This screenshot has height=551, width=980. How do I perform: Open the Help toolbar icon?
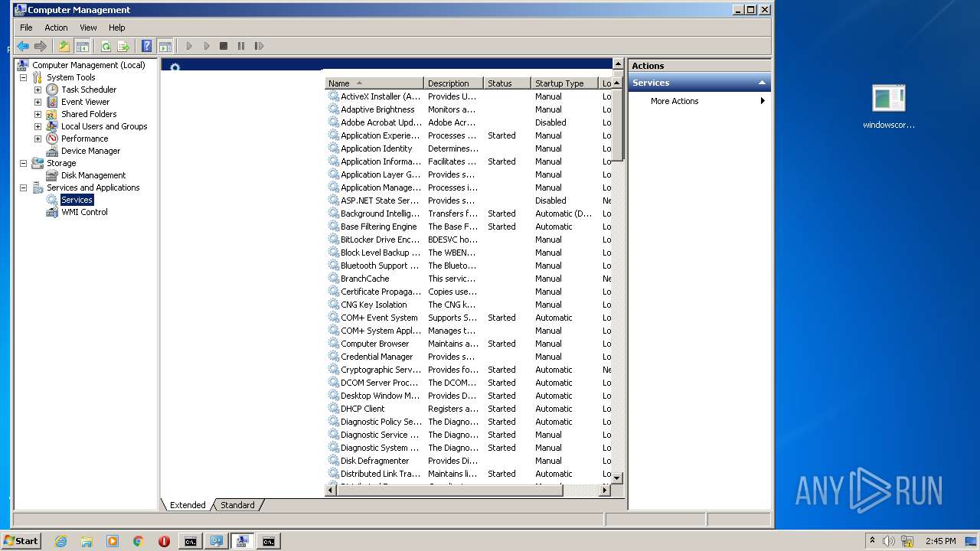click(147, 46)
